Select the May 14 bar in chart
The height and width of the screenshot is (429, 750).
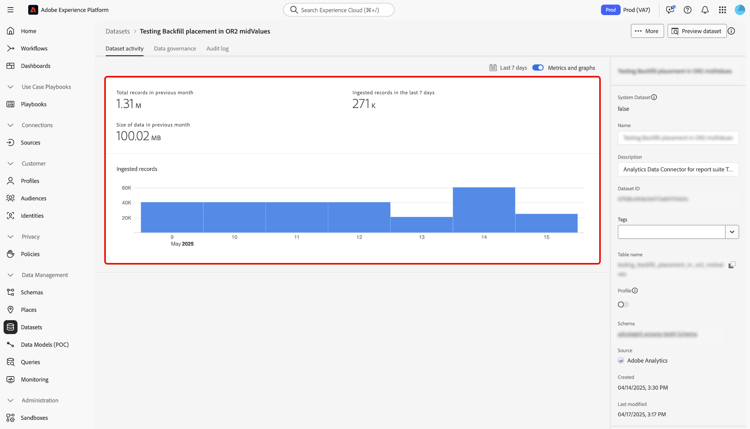pos(484,210)
